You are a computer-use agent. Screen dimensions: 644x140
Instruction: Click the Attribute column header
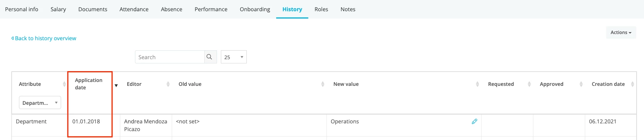(30, 84)
